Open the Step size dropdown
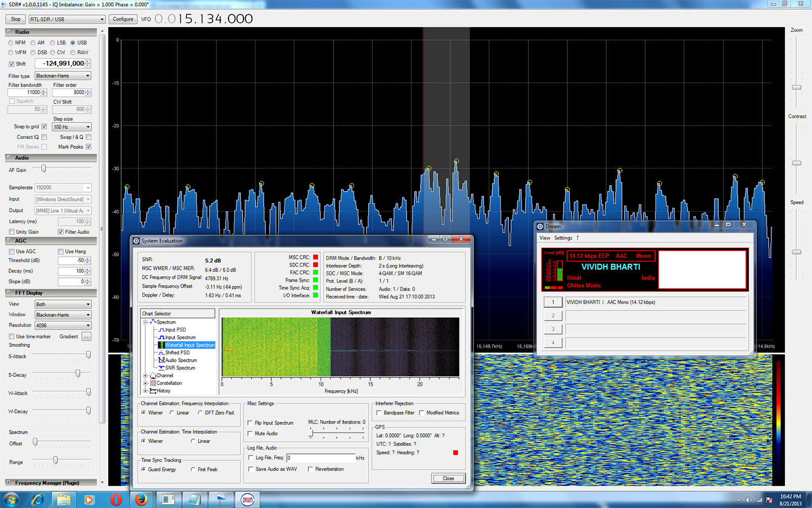Viewport: 812px width, 508px height. point(71,127)
